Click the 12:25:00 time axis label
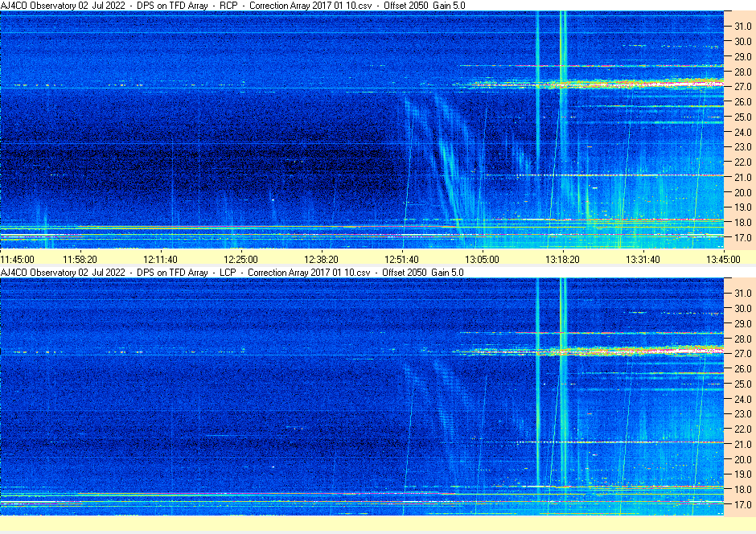 240,260
